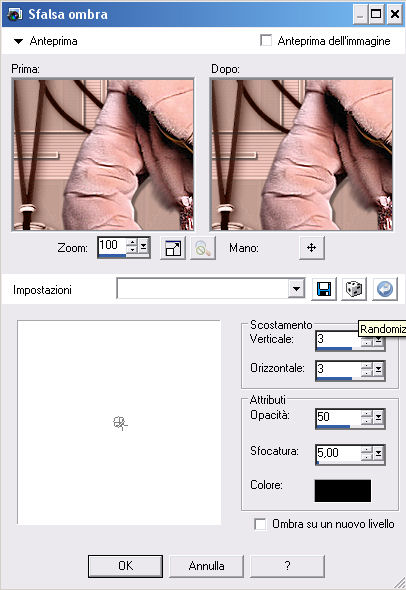Click the save preset floppy disk icon

click(324, 289)
